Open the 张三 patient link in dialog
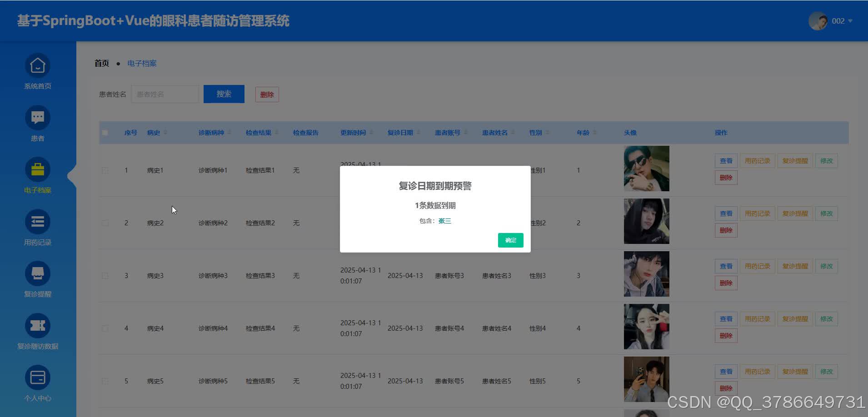This screenshot has height=417, width=868. pos(444,220)
